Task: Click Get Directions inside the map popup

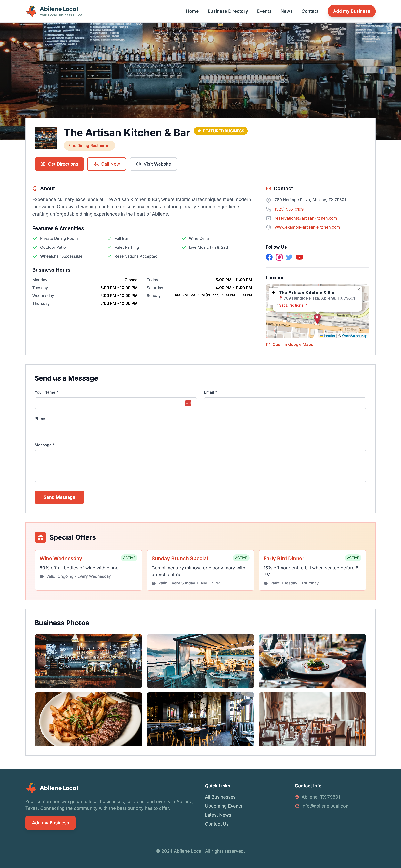Action: (x=292, y=305)
